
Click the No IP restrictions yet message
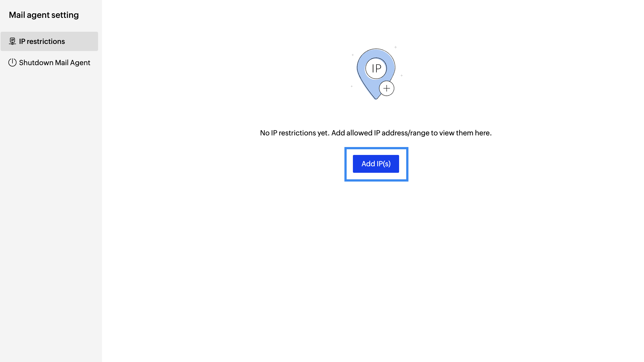tap(376, 133)
